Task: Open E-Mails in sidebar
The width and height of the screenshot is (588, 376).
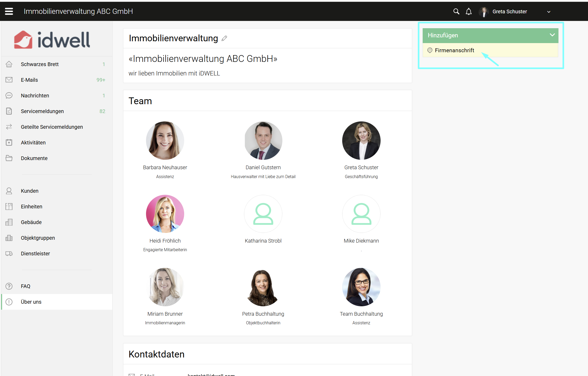Action: coord(29,80)
